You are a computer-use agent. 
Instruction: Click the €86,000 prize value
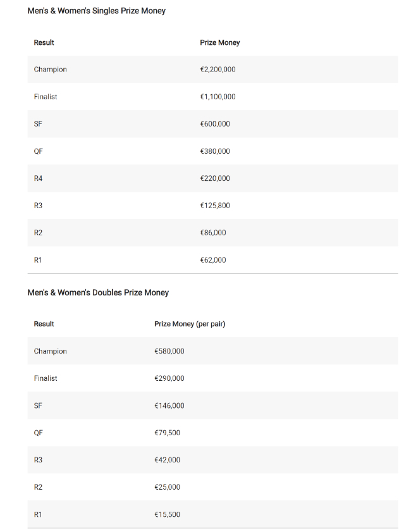pos(213,233)
